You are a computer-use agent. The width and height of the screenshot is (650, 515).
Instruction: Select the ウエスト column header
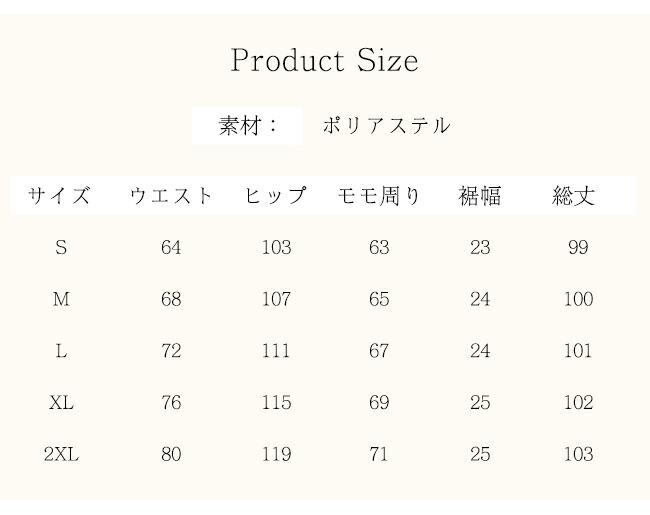click(x=171, y=196)
